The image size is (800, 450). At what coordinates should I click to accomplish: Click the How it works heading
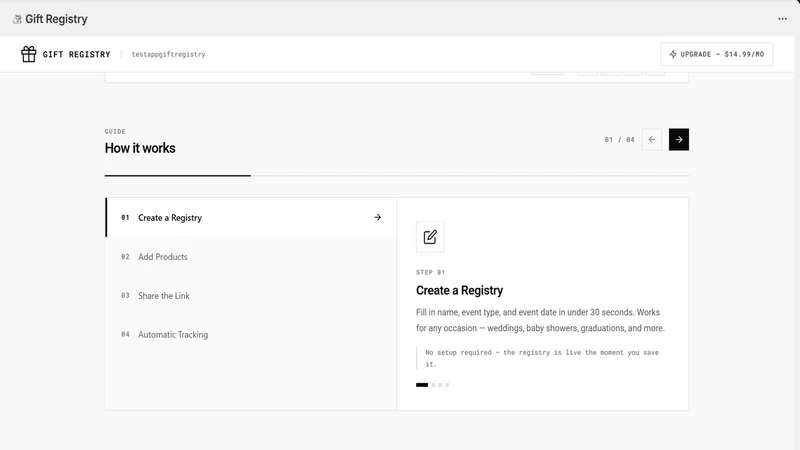140,148
